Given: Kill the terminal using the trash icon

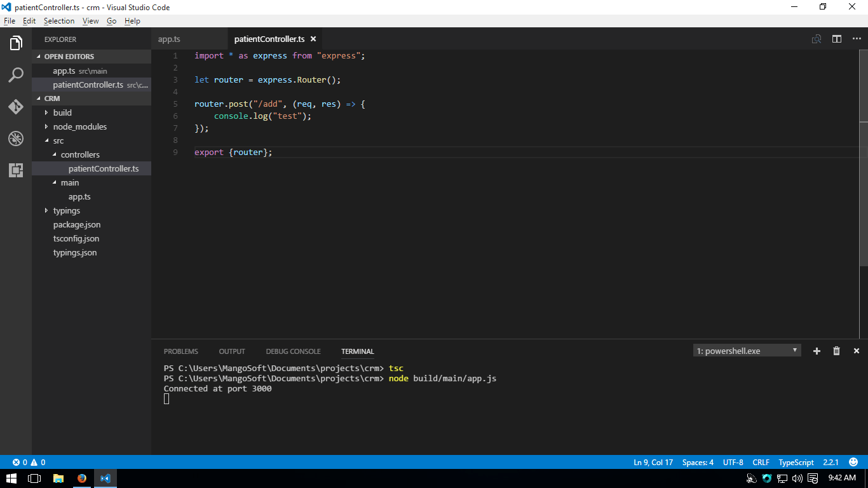Looking at the screenshot, I should click(836, 351).
